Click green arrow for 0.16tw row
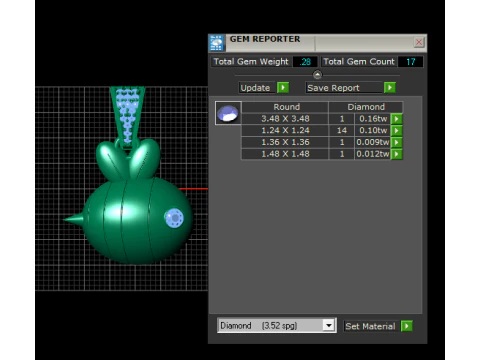This screenshot has height=360, width=480. click(x=396, y=119)
